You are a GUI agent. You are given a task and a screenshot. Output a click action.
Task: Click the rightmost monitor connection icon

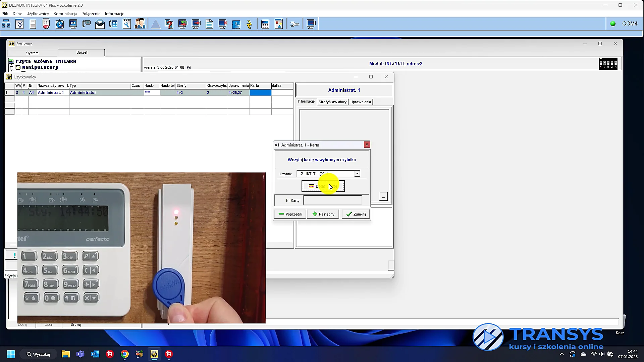tap(311, 24)
